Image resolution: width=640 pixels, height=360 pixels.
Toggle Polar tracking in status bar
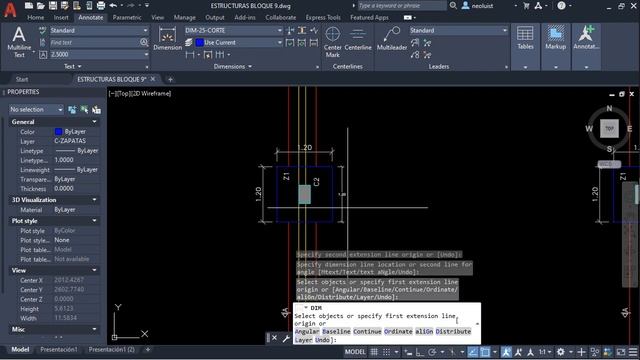[432, 352]
